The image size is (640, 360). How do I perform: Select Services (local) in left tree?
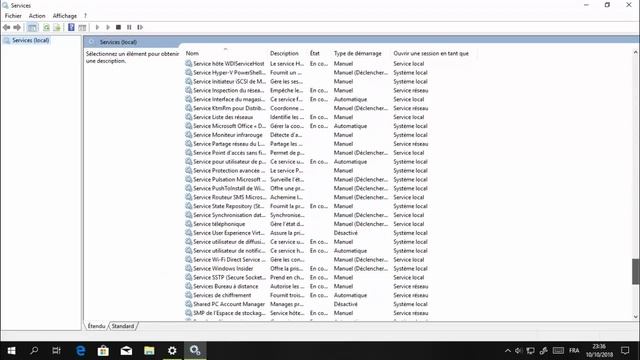click(x=30, y=40)
